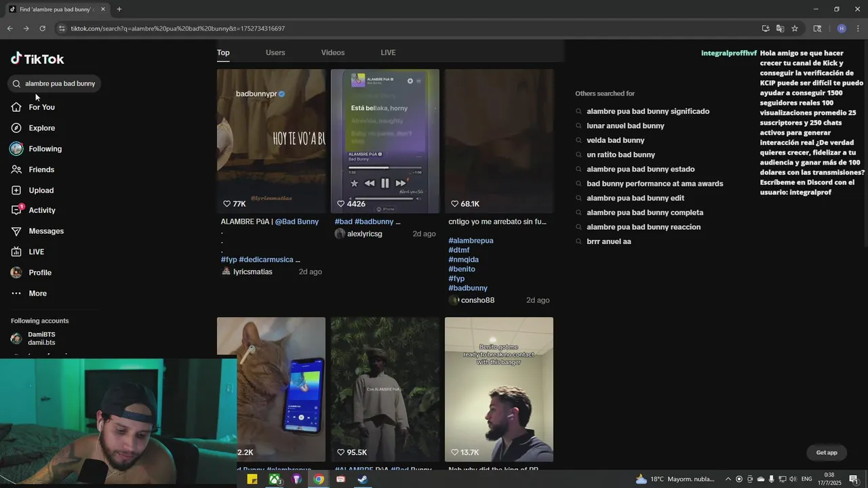868x488 pixels.
Task: Open the weather widget showing 18°C
Action: coord(675,479)
